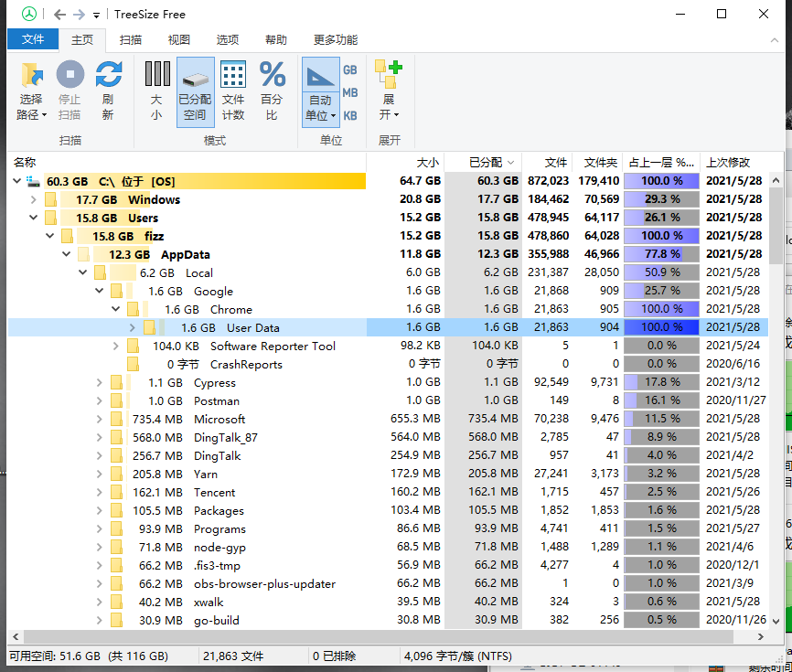Click the Microsoft folder icon

coord(116,419)
